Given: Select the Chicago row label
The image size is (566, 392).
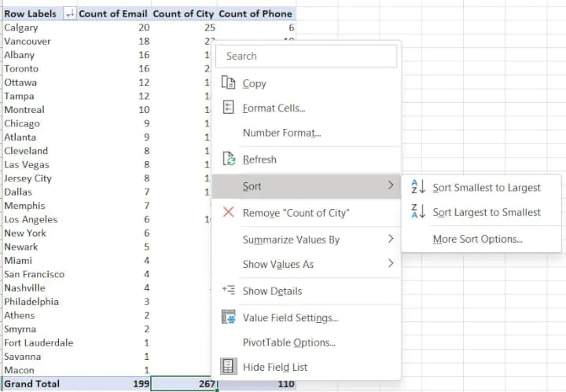Looking at the screenshot, I should [x=22, y=123].
